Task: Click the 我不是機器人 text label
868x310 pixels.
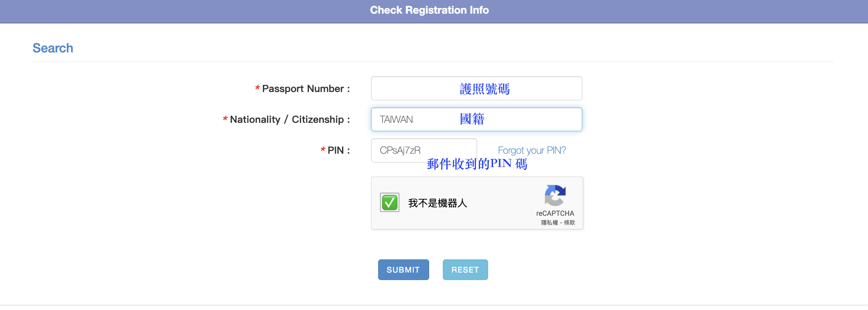Action: coord(438,203)
